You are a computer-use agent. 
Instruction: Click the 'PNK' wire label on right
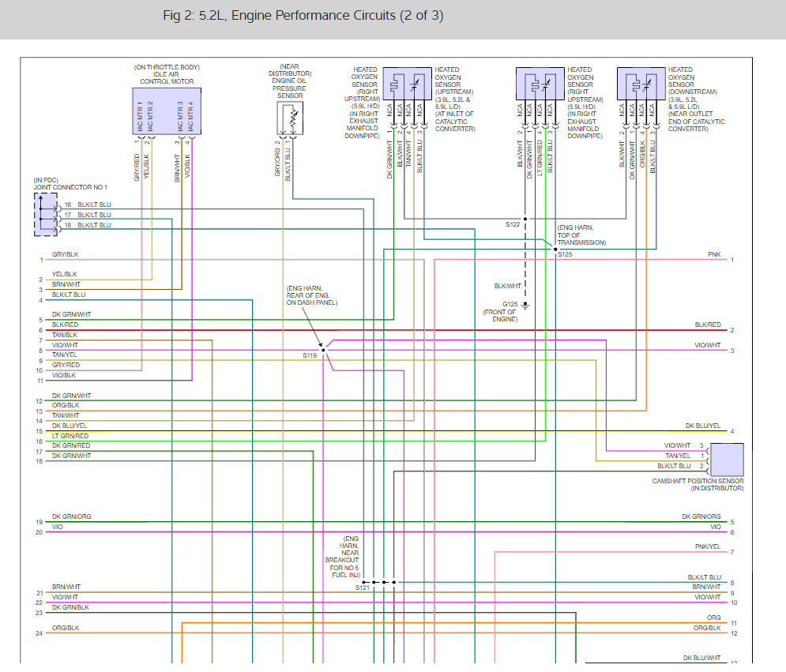click(x=714, y=254)
